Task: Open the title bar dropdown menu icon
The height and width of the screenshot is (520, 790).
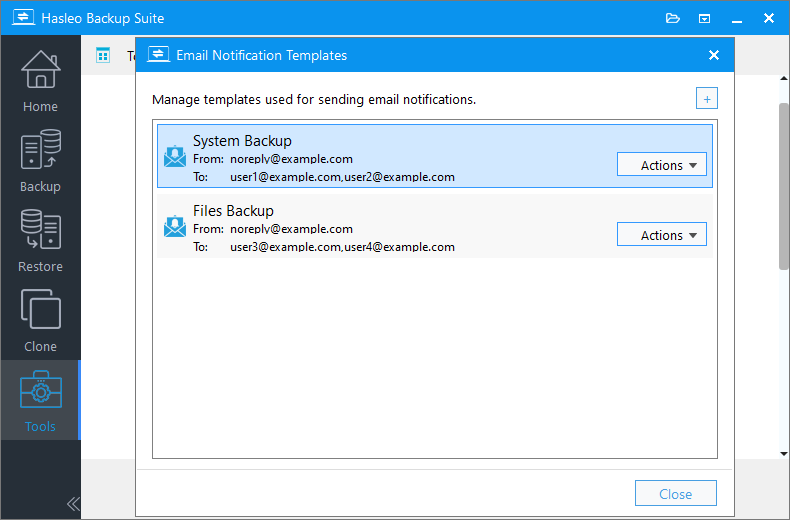Action: click(704, 19)
